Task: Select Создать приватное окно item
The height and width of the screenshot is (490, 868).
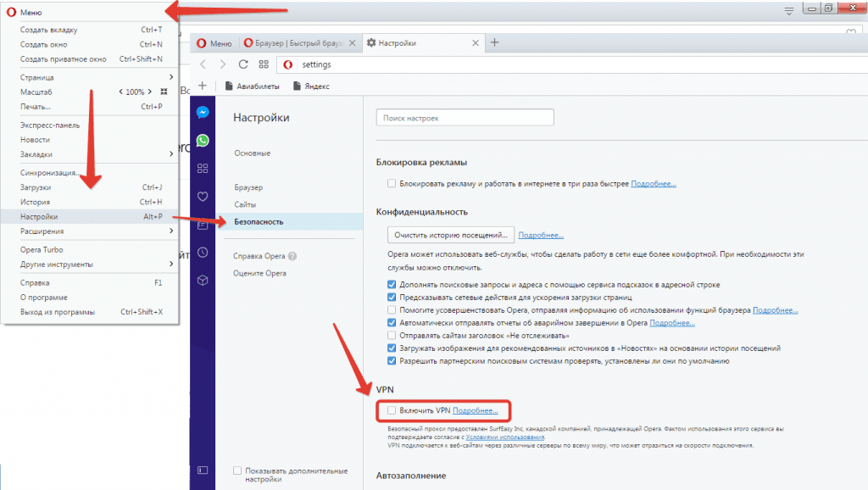Action: 90,59
